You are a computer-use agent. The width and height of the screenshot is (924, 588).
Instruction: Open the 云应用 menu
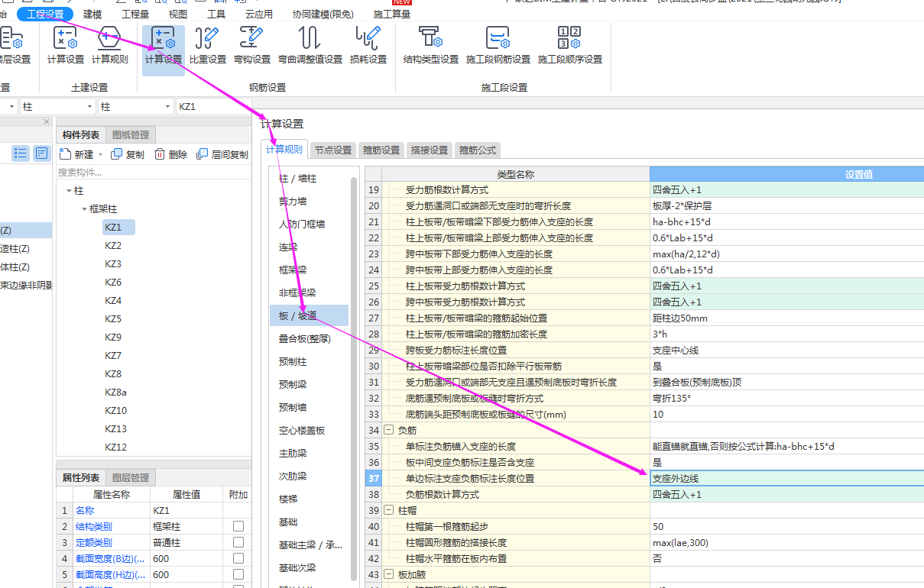(259, 14)
